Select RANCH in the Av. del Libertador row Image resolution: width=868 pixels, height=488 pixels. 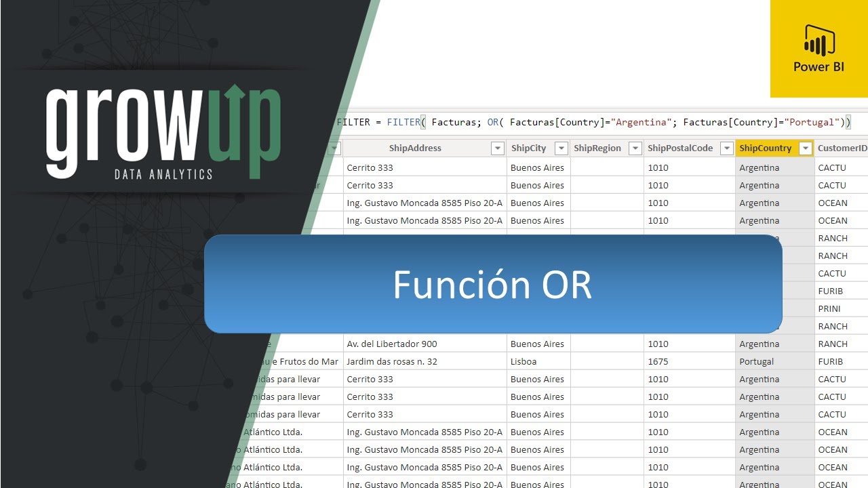coord(842,344)
